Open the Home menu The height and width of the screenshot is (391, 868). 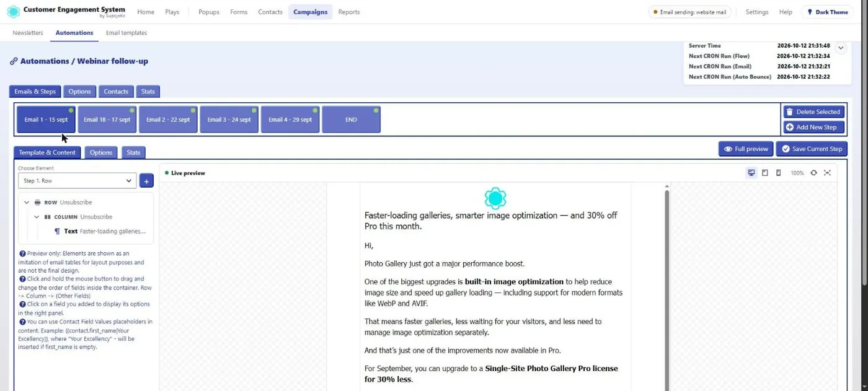(x=146, y=12)
